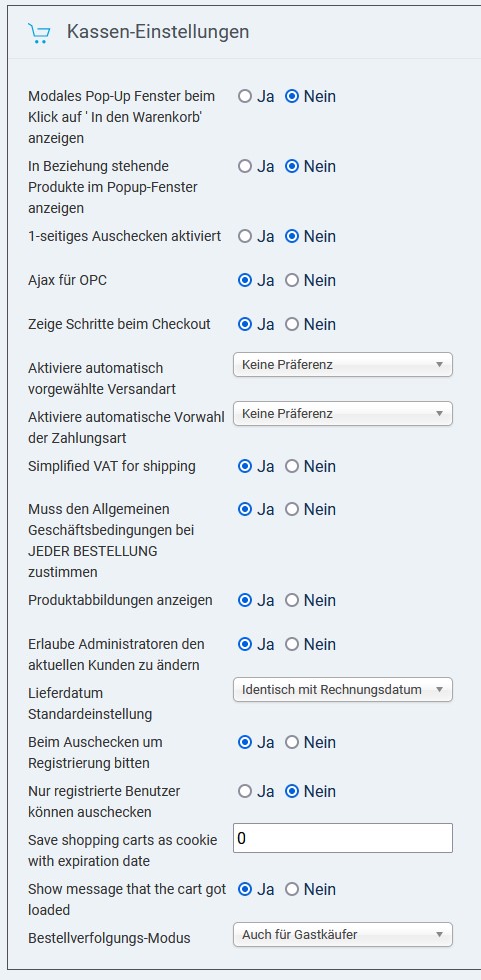The image size is (481, 980).
Task: Set Ajax für OPC to Nein
Action: 292,280
